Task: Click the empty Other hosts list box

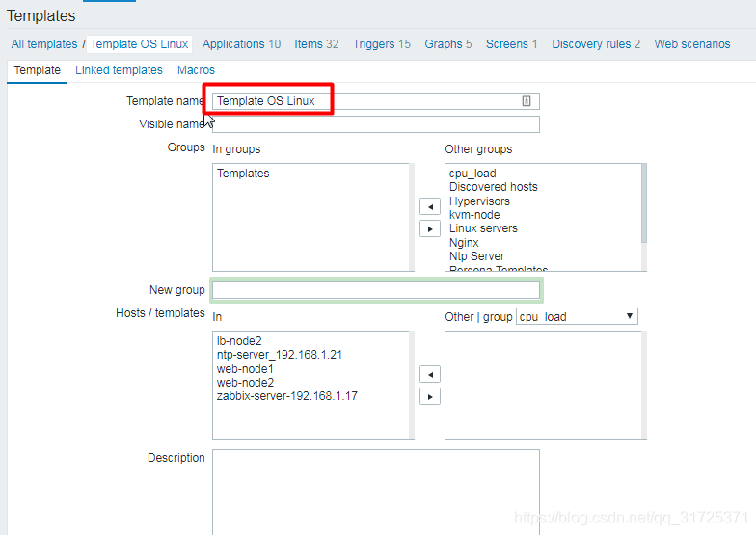Action: click(x=546, y=385)
